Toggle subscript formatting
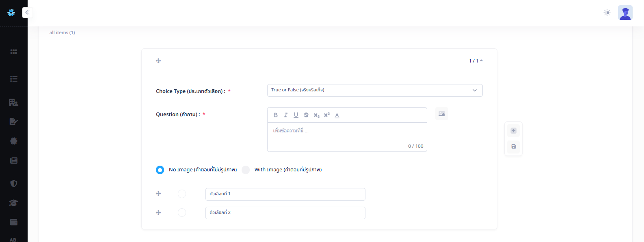This screenshot has height=242, width=644. pyautogui.click(x=316, y=115)
